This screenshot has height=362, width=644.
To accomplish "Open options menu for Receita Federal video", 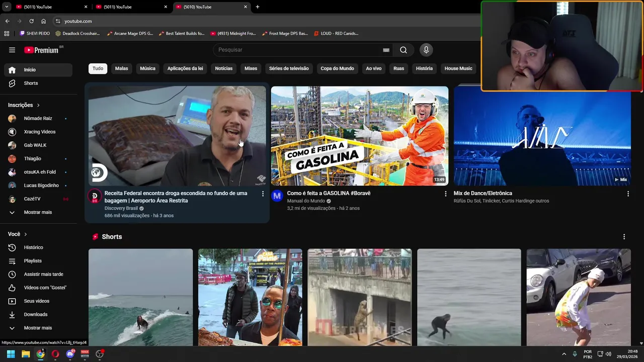I will click(263, 194).
